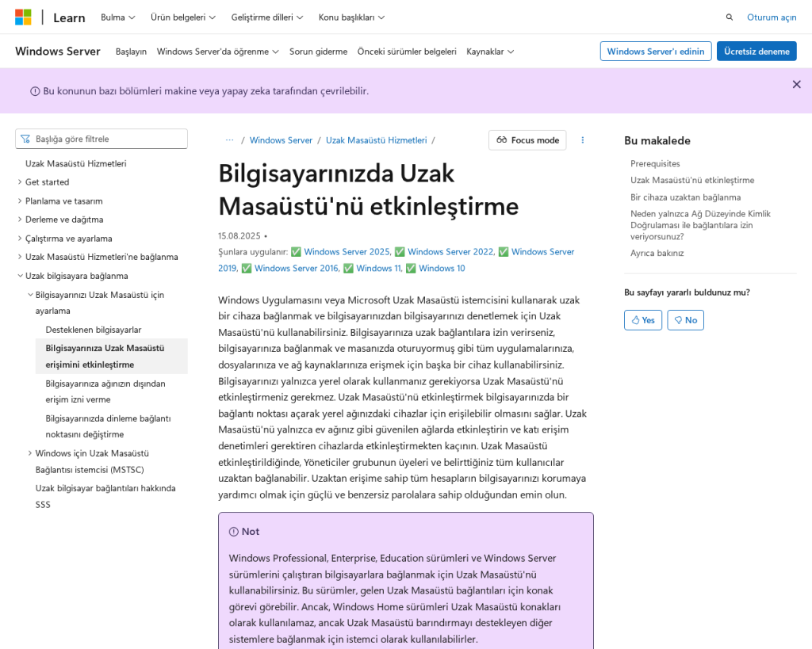
Task: Expand Get started tree node
Action: [x=20, y=182]
